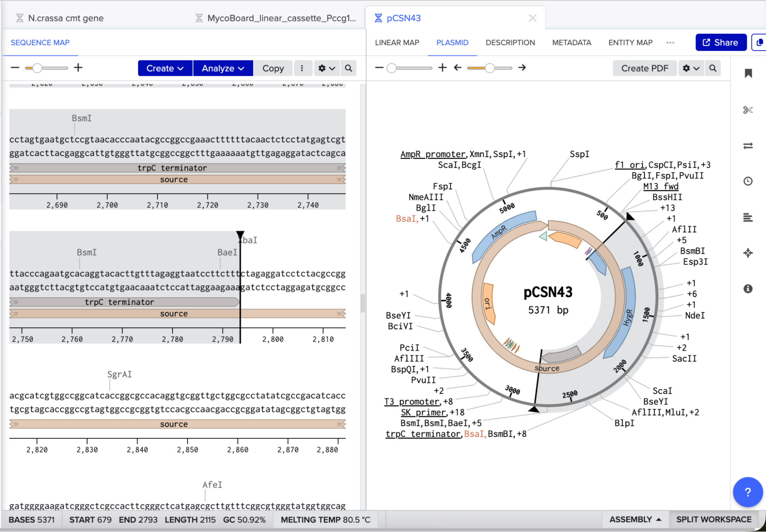Click the Share button
Image resolution: width=766 pixels, height=532 pixels.
[721, 43]
